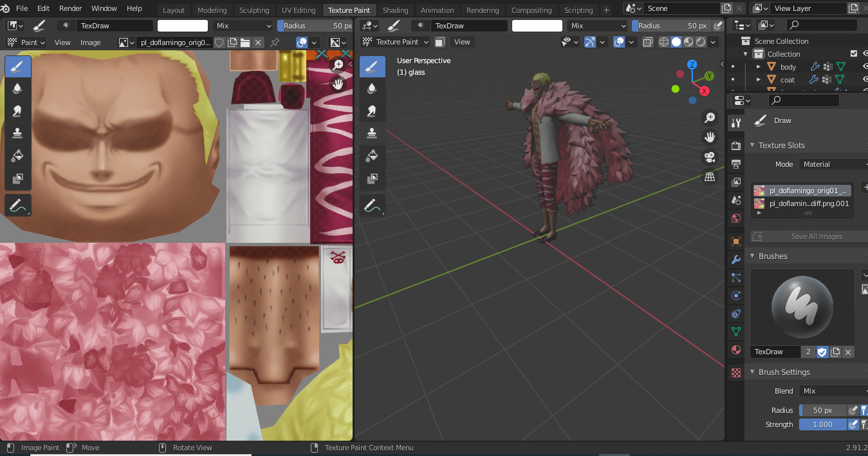Open the Mix blend dropdown in image editor header
868x456 pixels.
(x=243, y=26)
